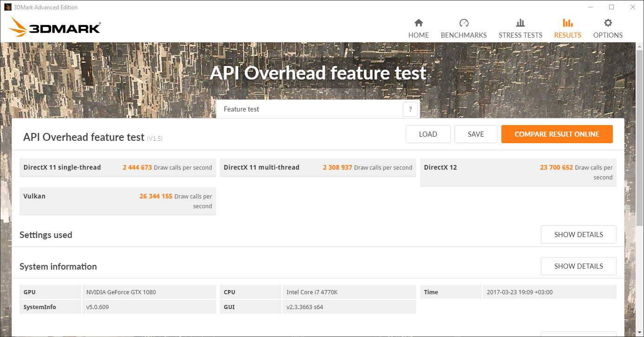644x337 pixels.
Task: Click the LOAD button
Action: point(428,134)
